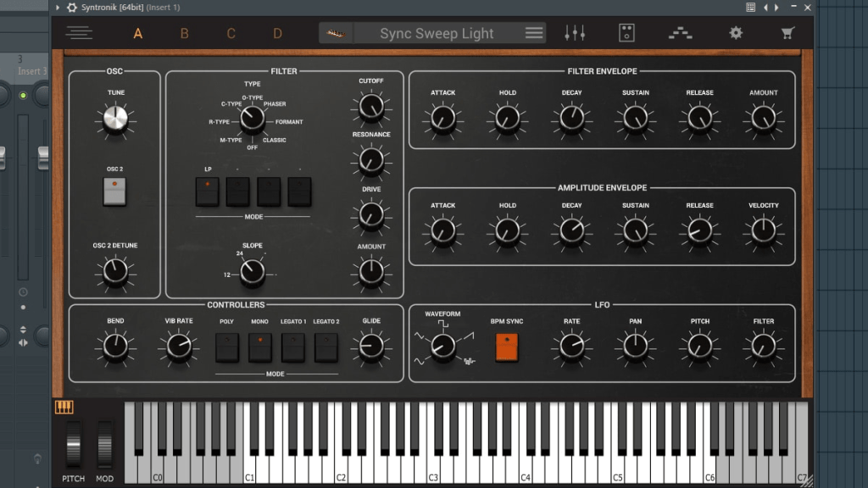The width and height of the screenshot is (868, 488).
Task: Select Legato 2 mode button
Action: tap(326, 347)
